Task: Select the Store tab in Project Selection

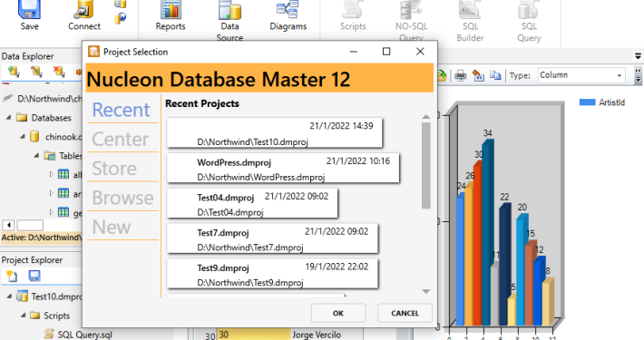Action: click(114, 169)
